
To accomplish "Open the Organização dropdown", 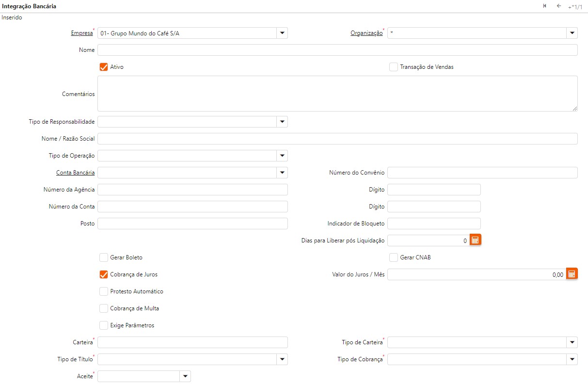I will coord(572,33).
